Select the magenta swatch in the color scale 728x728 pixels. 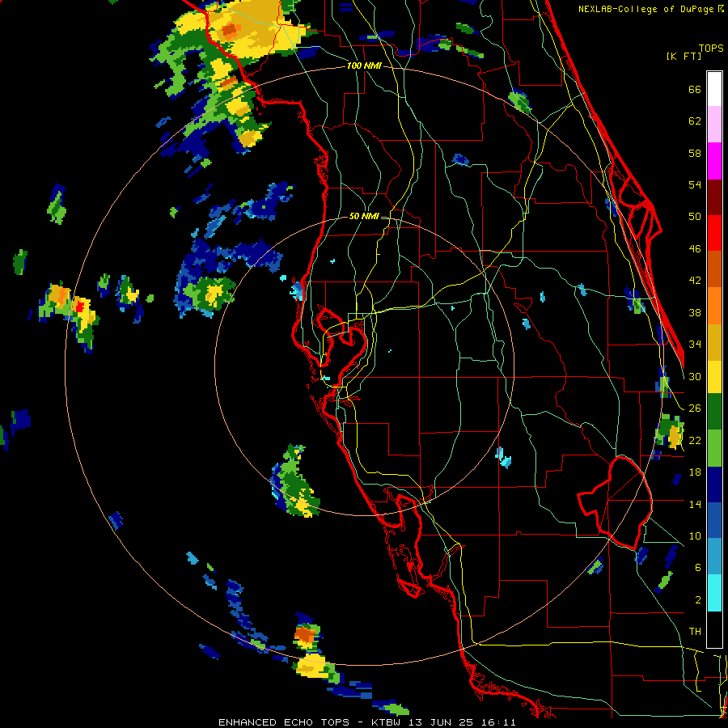(714, 161)
